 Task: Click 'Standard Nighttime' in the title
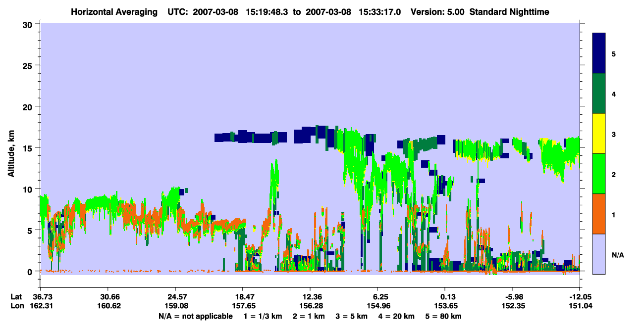[x=509, y=12]
